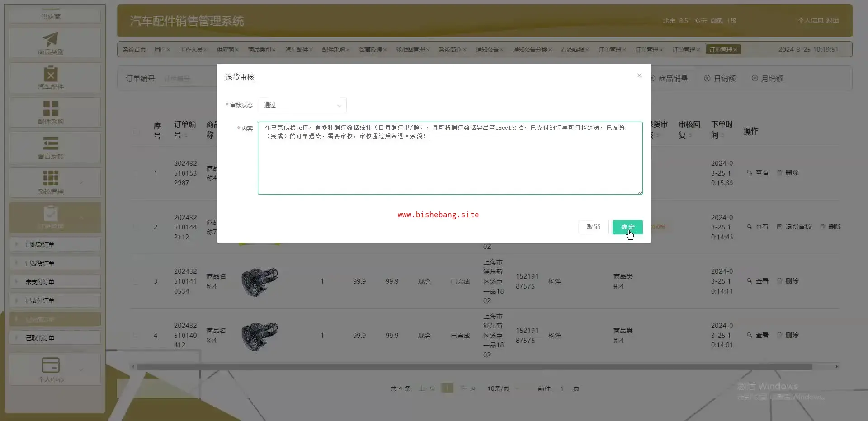Click the 取消 button in the dialog
This screenshot has width=868, height=421.
pyautogui.click(x=594, y=227)
